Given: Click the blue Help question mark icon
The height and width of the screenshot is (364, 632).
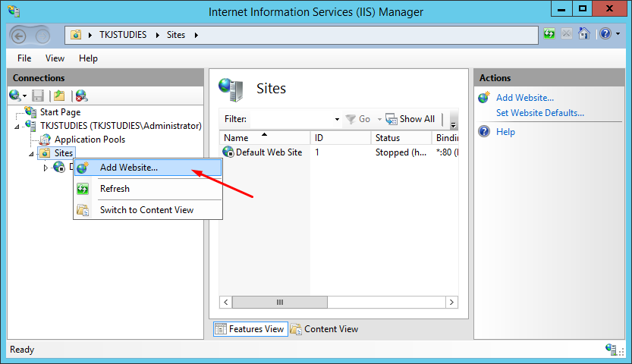Looking at the screenshot, I should coord(605,34).
